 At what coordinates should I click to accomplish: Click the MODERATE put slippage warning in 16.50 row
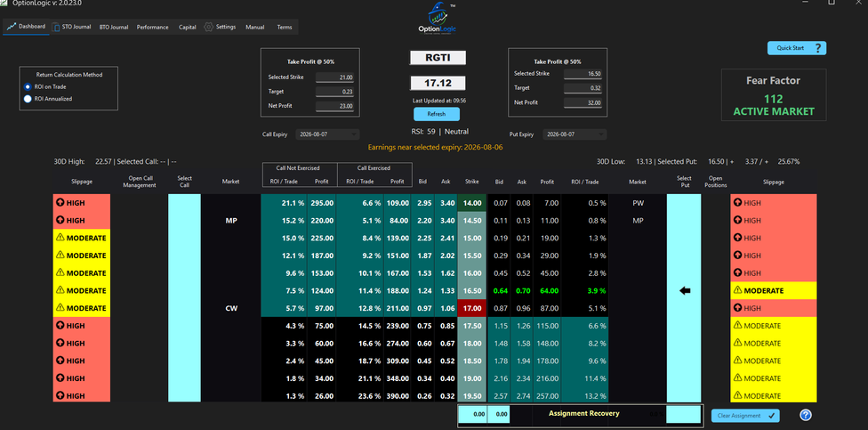[738, 290]
